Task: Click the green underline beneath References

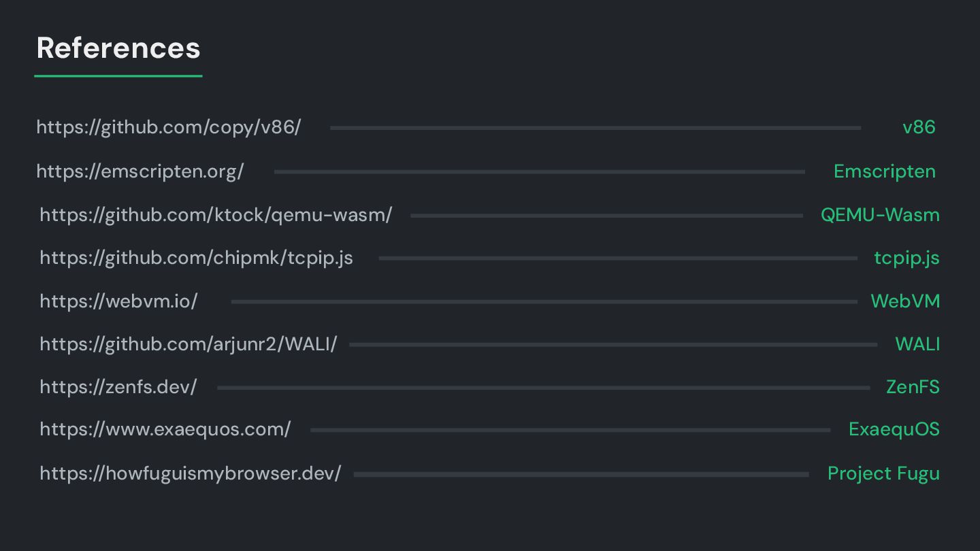Action: 118,76
